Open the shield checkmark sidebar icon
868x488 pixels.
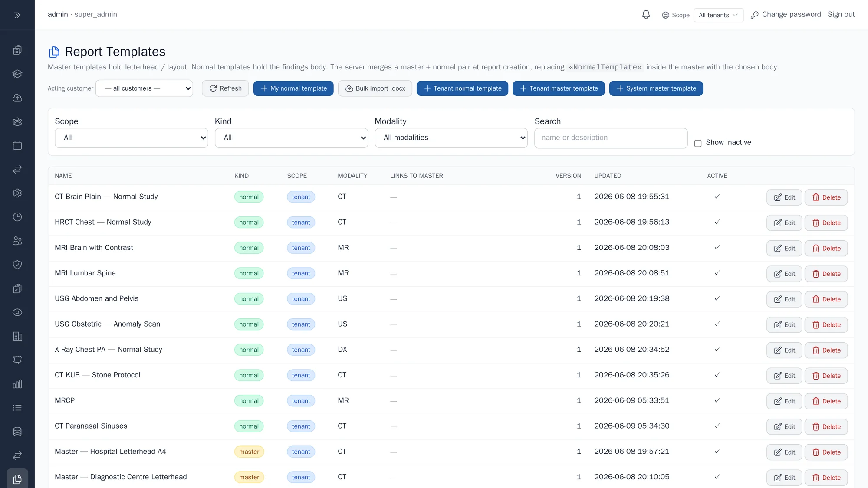click(x=17, y=265)
